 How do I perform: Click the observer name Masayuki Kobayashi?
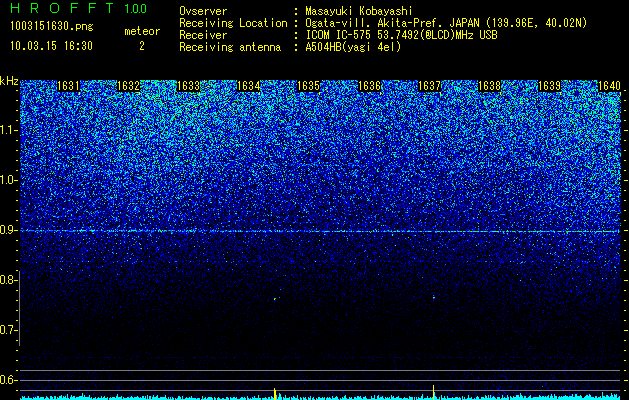pyautogui.click(x=359, y=11)
